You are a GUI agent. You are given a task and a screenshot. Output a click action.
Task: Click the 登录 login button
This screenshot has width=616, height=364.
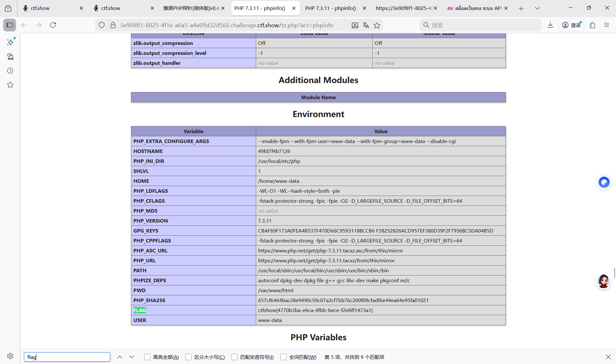(x=572, y=25)
